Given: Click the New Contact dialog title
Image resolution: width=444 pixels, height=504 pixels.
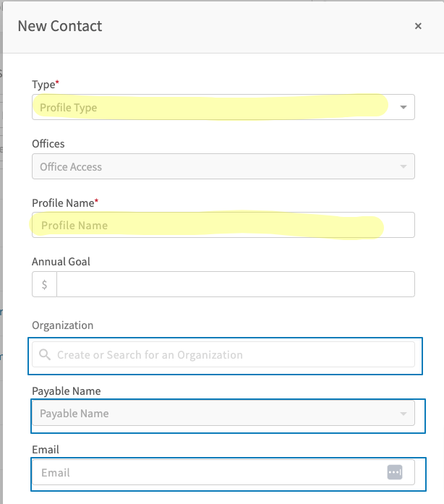Looking at the screenshot, I should (60, 26).
